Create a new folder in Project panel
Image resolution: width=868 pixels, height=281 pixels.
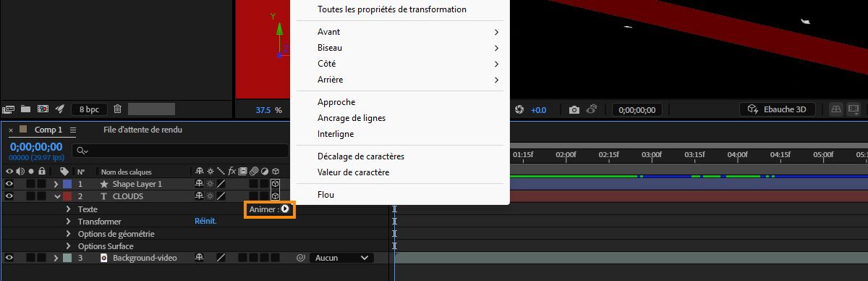(26, 109)
